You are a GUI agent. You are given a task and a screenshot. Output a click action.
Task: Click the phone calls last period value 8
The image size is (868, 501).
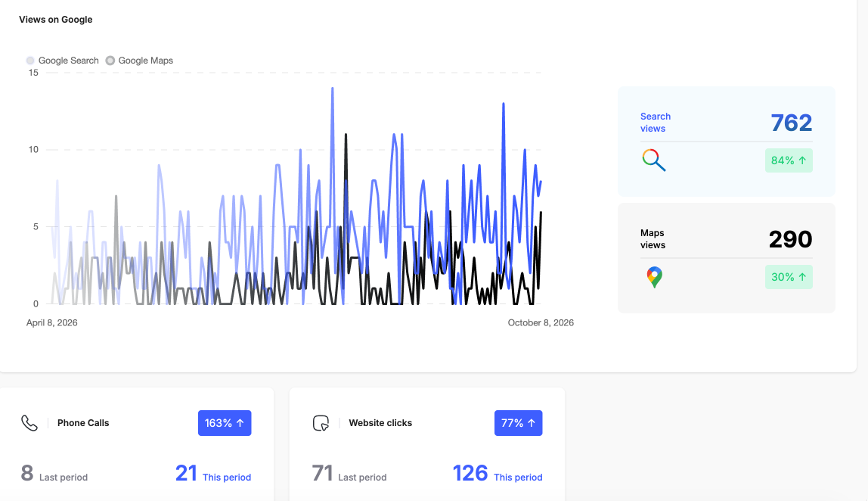pyautogui.click(x=27, y=473)
